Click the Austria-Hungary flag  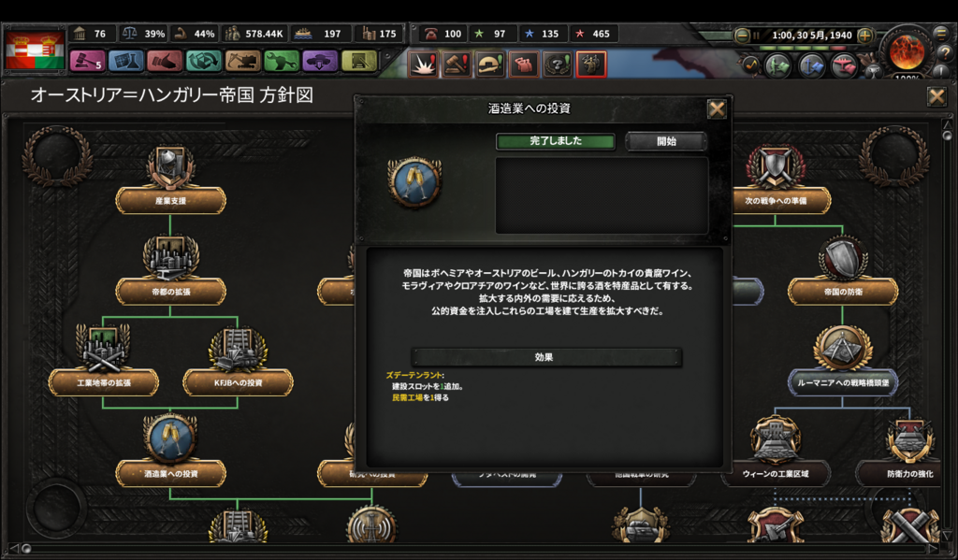coord(35,50)
